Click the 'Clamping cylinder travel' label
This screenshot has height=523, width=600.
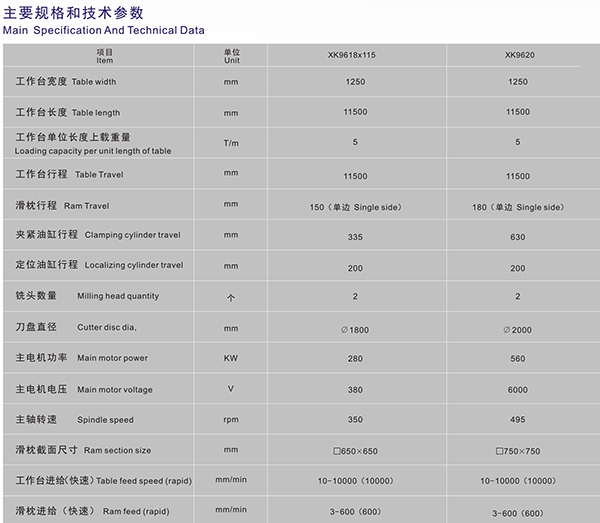(x=132, y=235)
